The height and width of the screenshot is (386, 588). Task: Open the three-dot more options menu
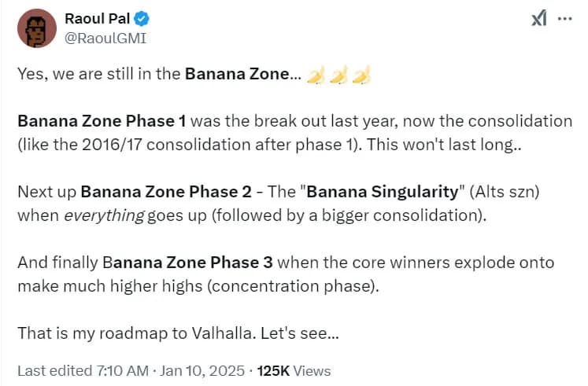[565, 19]
